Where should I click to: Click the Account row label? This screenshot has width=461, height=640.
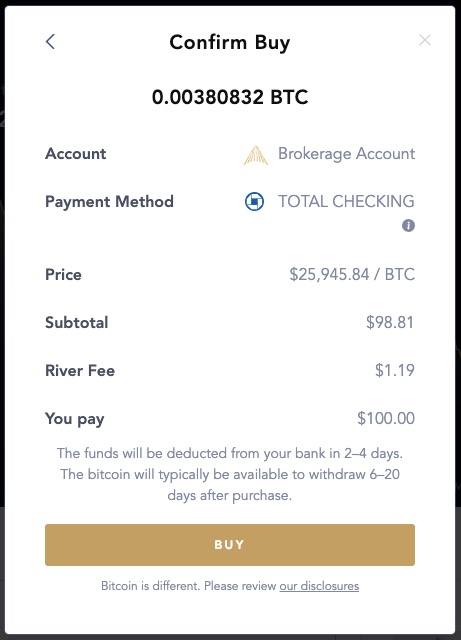tap(76, 153)
